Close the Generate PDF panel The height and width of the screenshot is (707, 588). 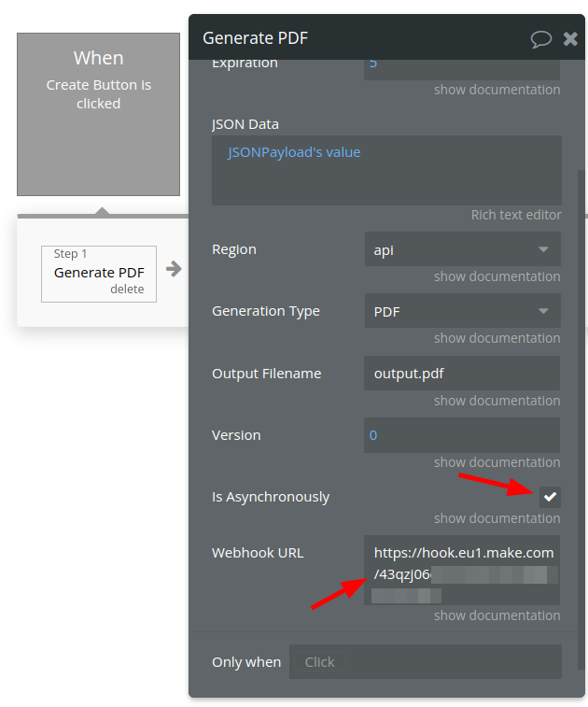click(x=570, y=38)
